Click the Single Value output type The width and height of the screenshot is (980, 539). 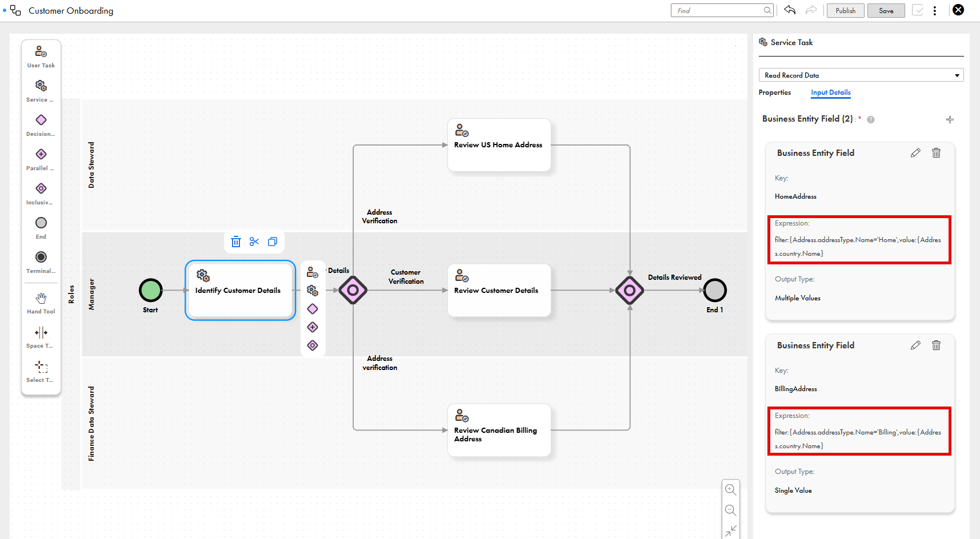click(793, 490)
